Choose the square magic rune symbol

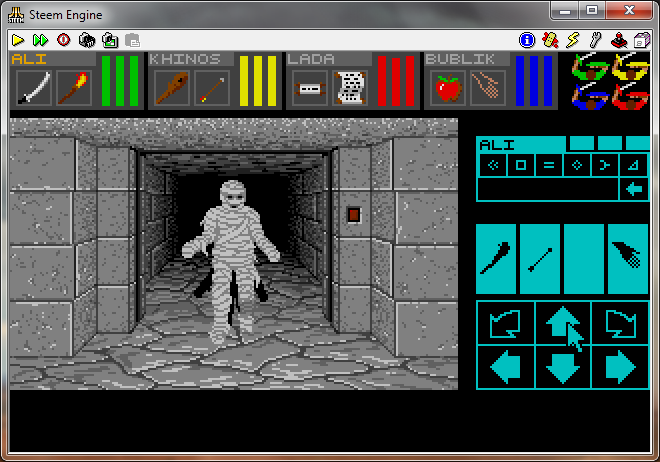521,165
